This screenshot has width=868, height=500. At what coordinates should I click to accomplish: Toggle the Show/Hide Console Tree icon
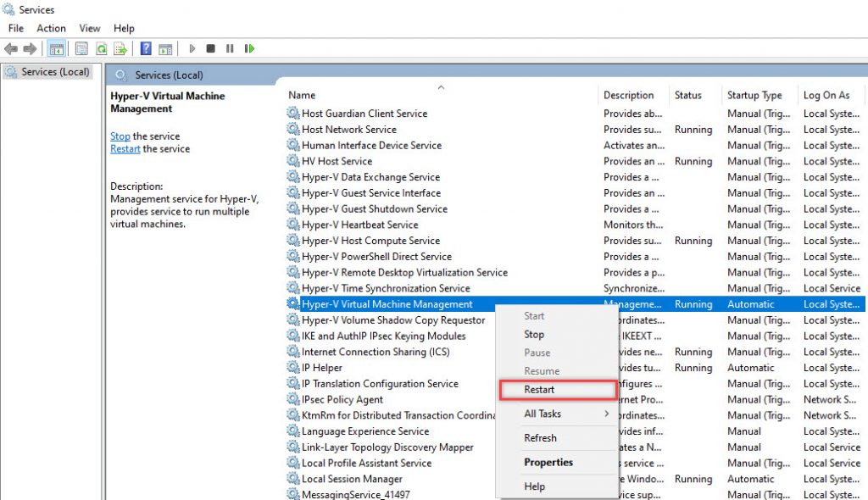pos(57,48)
